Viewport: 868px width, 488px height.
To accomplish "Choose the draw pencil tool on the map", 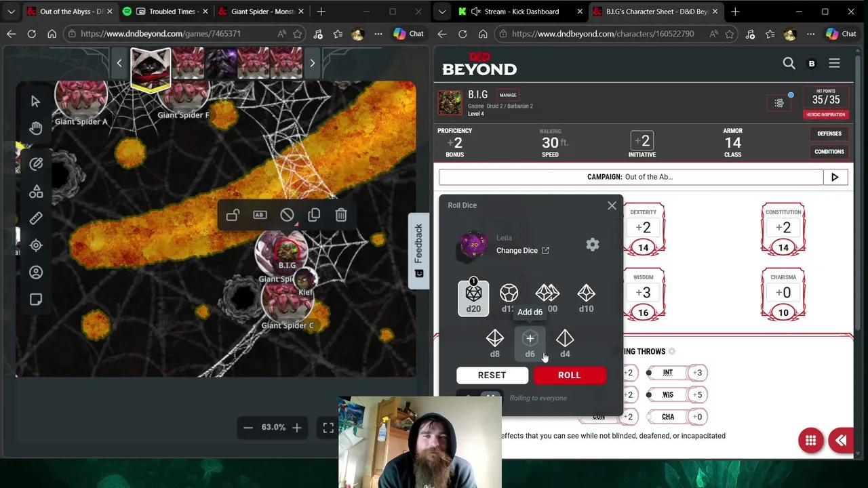I will coord(35,163).
